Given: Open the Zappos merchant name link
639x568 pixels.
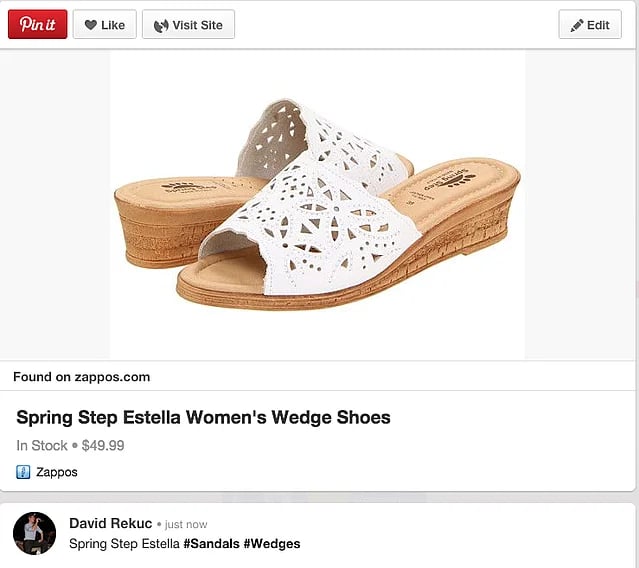Looking at the screenshot, I should coord(57,472).
